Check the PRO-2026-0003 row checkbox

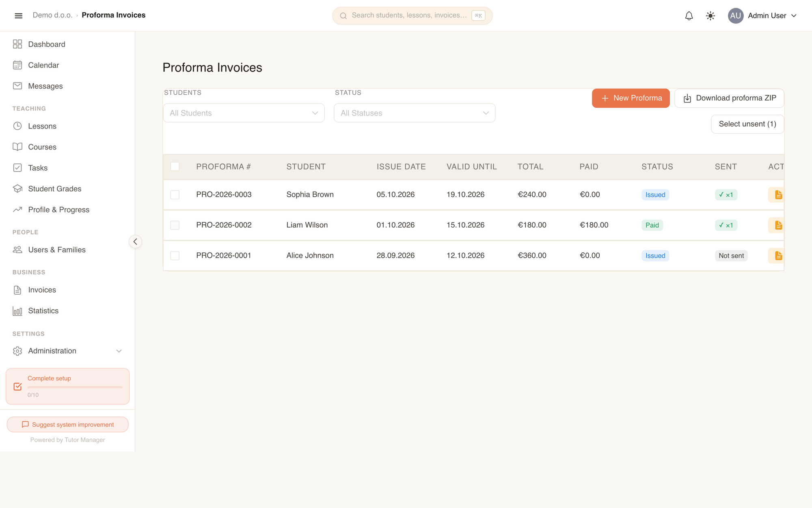175,195
